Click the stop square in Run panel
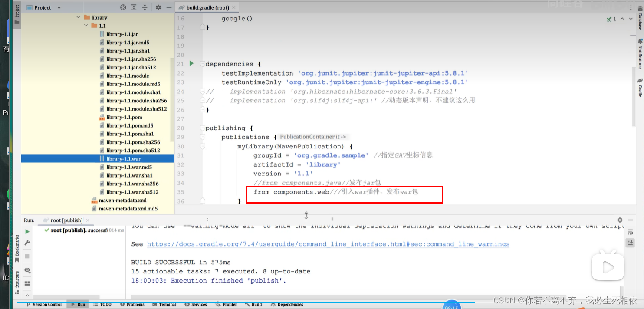644x309 pixels. click(x=27, y=256)
